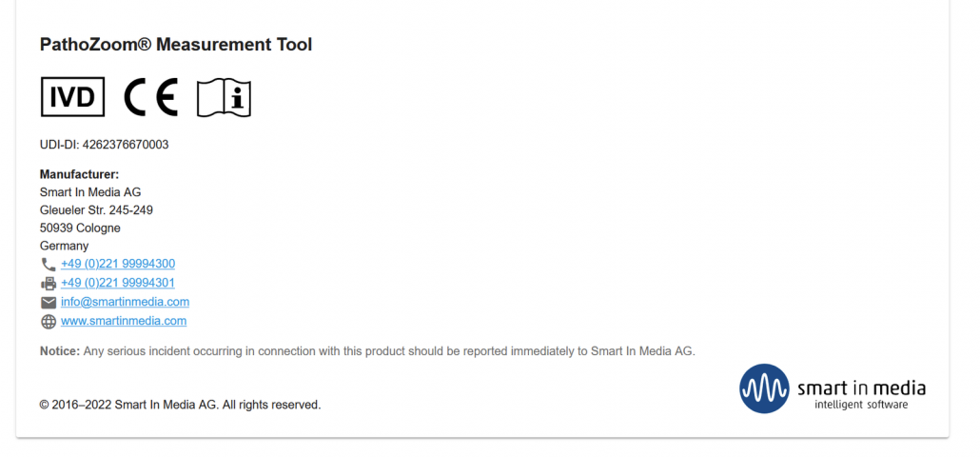Click the UDI-DI number text
This screenshot has height=457, width=980.
pyautogui.click(x=105, y=145)
